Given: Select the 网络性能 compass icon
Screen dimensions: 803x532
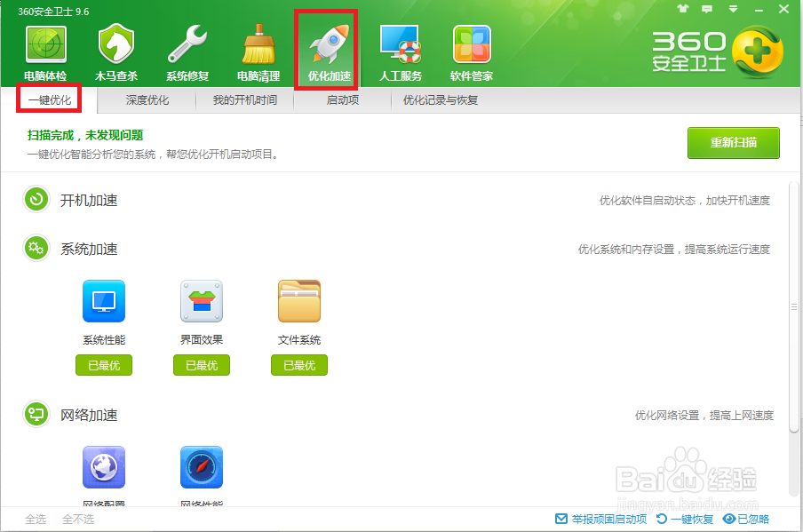Looking at the screenshot, I should click(x=202, y=467).
